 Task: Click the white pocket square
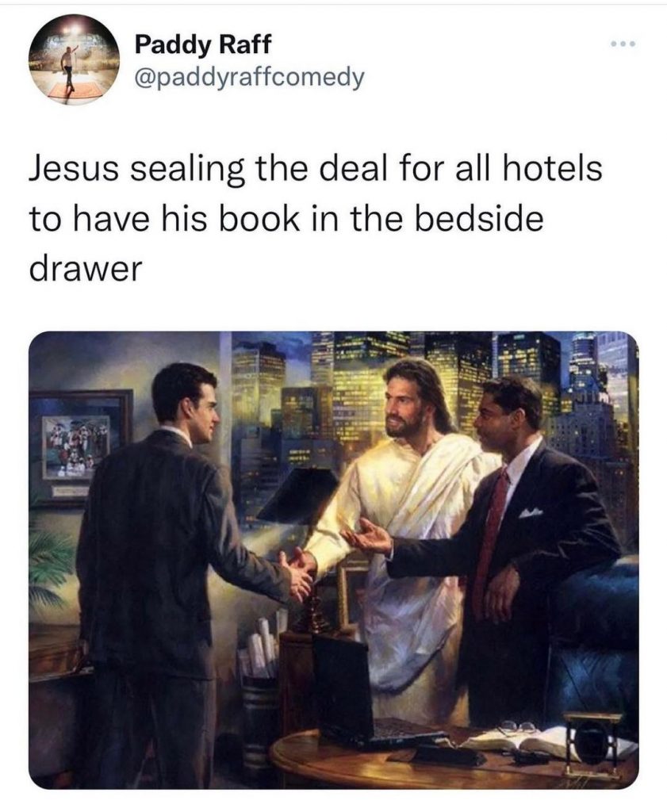click(531, 513)
